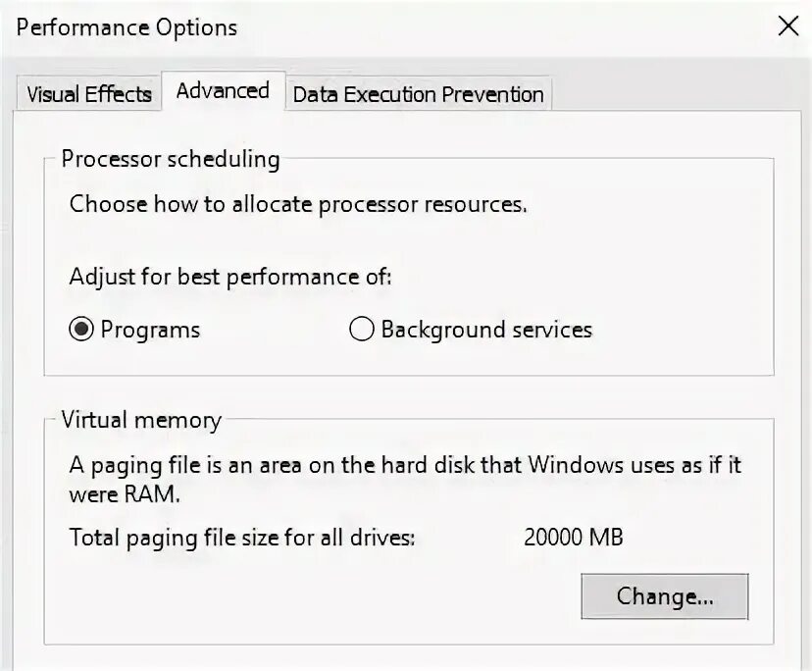Click blank tab strip right of Data Execution Prevention
Viewport: 812px width, 671px height.
(x=677, y=94)
